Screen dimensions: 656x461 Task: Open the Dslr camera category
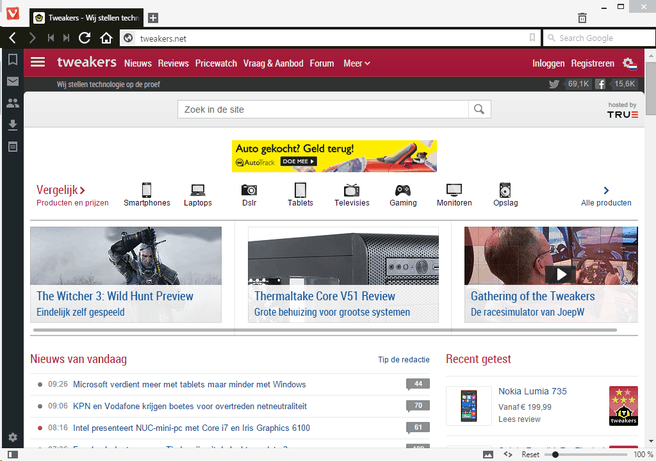click(249, 195)
